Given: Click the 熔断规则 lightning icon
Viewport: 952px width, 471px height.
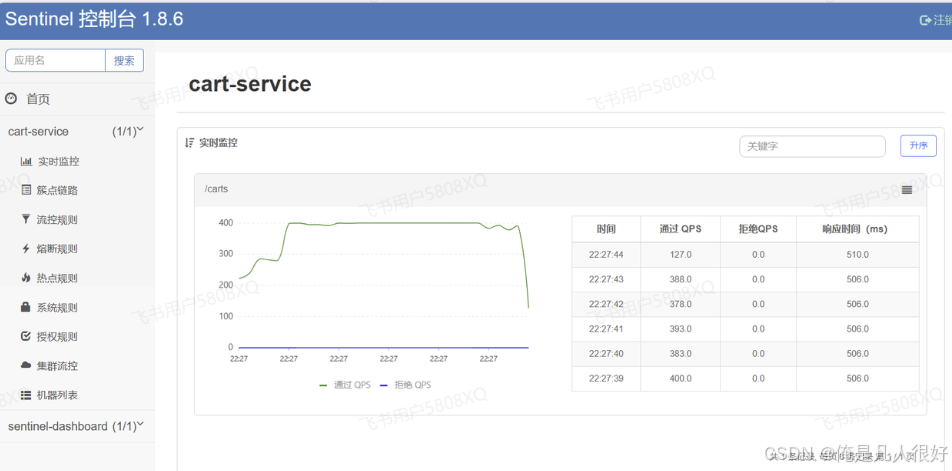Looking at the screenshot, I should click(26, 249).
